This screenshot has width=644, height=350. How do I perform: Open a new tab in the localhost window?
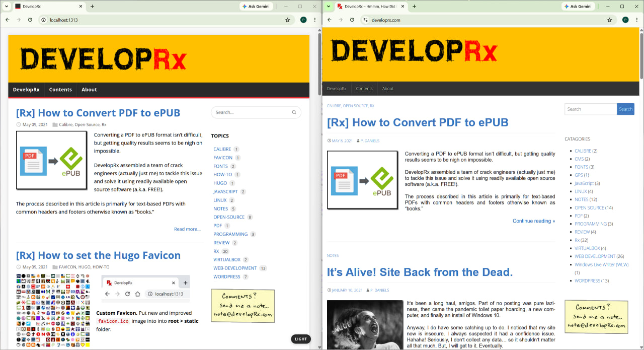[x=92, y=7]
